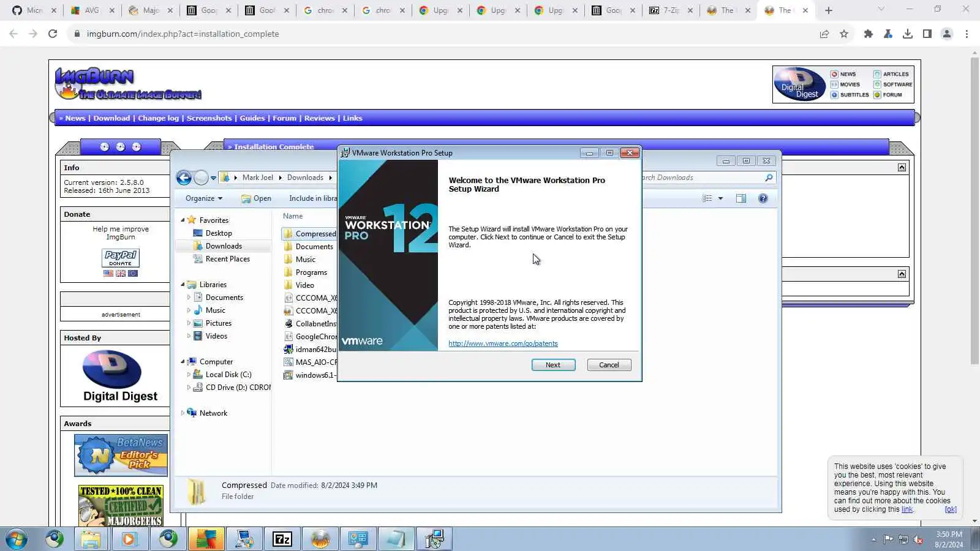This screenshot has height=551, width=980.
Task: Open the Windows Start menu
Action: pos(17,539)
